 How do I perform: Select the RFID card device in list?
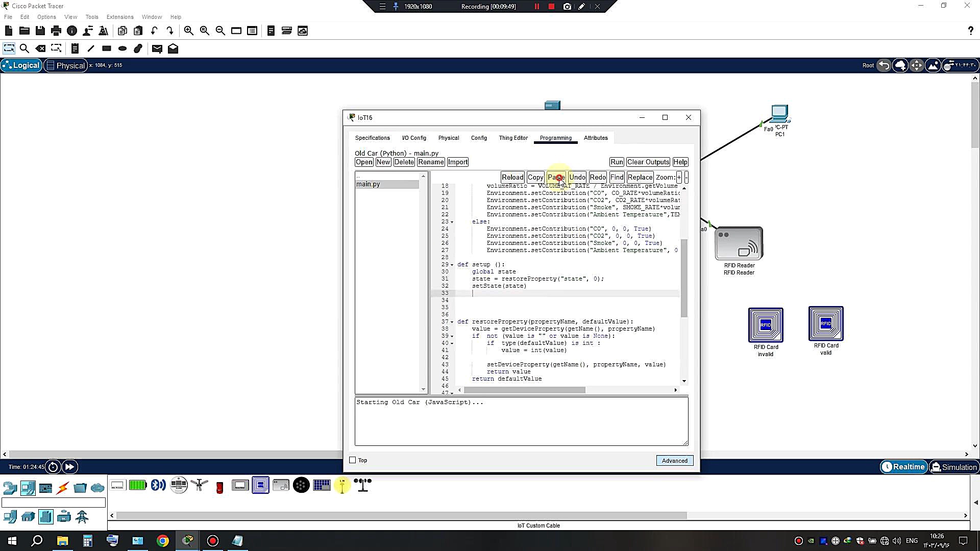260,485
